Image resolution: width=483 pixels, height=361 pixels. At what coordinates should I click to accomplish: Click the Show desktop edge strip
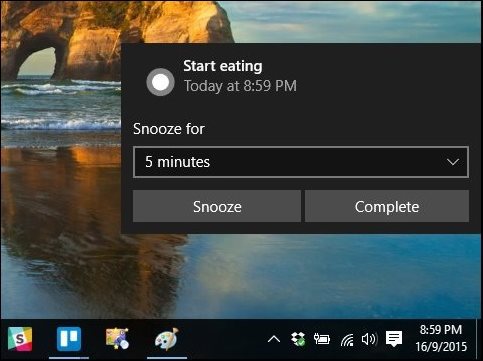(479, 339)
